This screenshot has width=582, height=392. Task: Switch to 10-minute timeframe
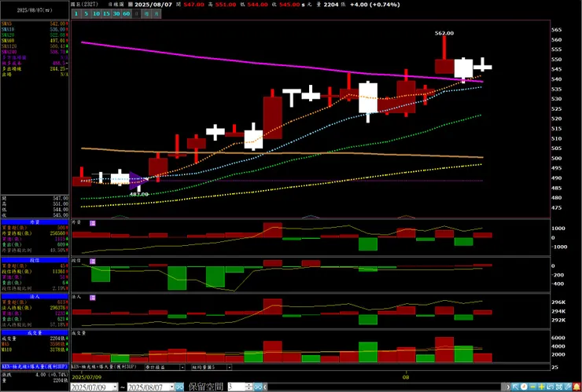[x=96, y=13]
